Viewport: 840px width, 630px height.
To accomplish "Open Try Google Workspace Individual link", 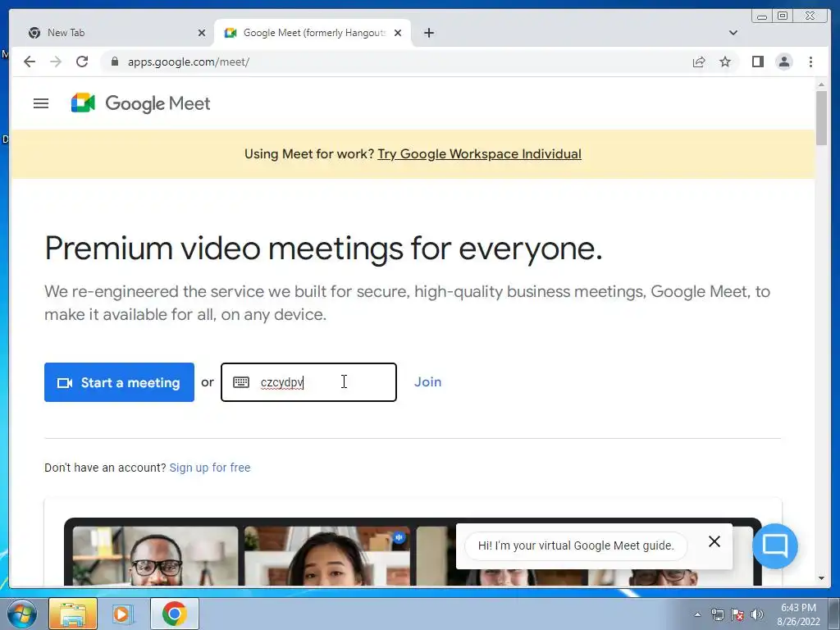I will (479, 153).
